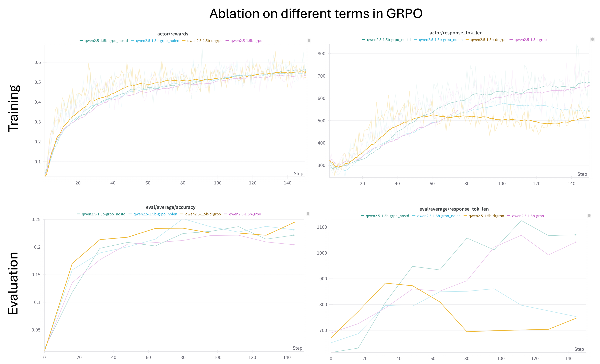600x364 pixels.
Task: Click the actor/rewards chart title
Action: pos(173,34)
